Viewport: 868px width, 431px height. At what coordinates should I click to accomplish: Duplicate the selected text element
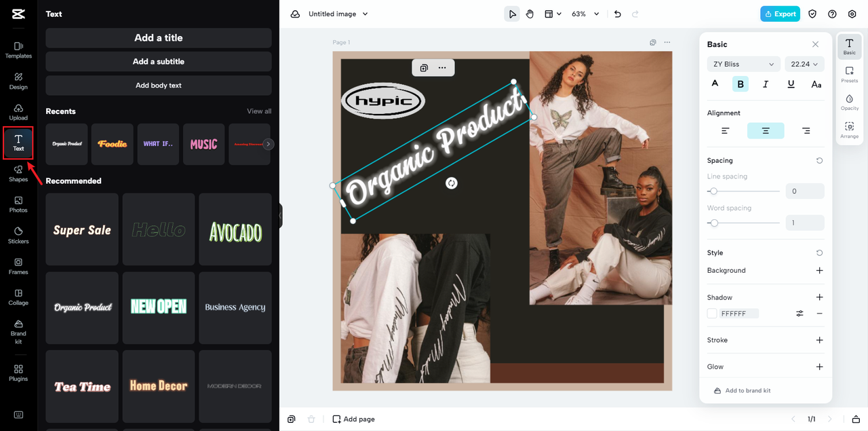(x=424, y=68)
